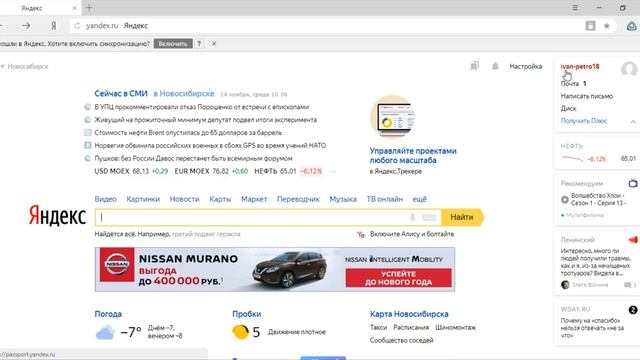Open the sync help question mark
This screenshot has height=360, width=640.
click(x=199, y=44)
